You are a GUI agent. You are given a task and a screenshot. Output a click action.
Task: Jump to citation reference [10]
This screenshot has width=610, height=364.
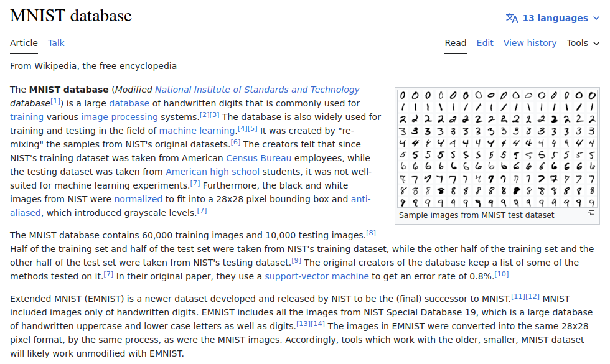502,274
